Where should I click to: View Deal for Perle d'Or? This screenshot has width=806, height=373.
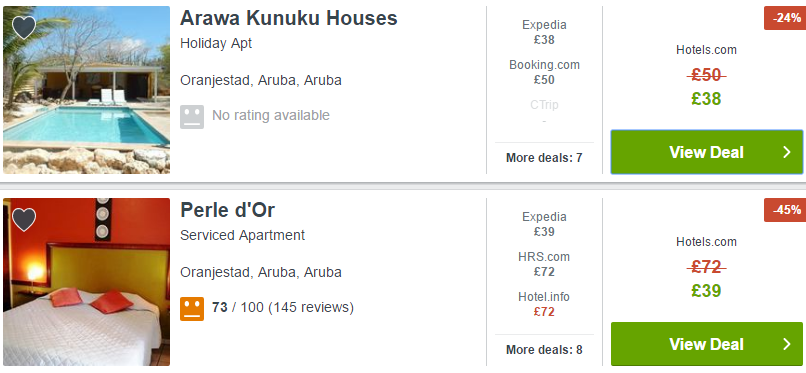pos(706,344)
